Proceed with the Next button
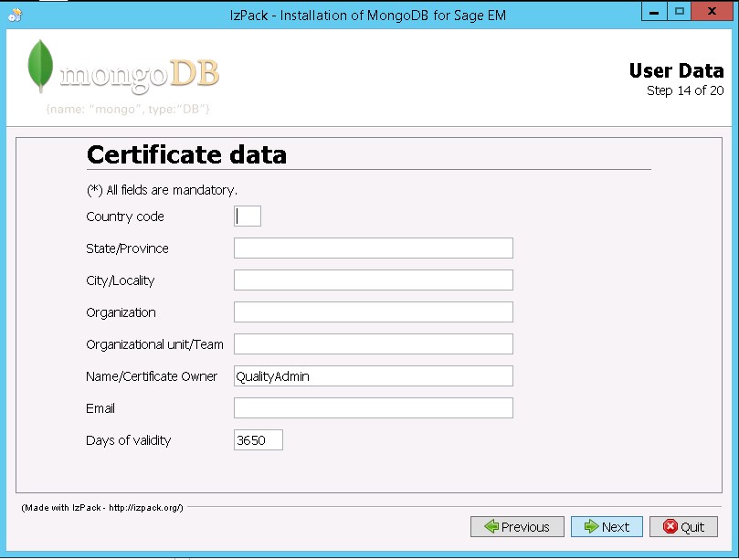739x560 pixels. coord(607,526)
